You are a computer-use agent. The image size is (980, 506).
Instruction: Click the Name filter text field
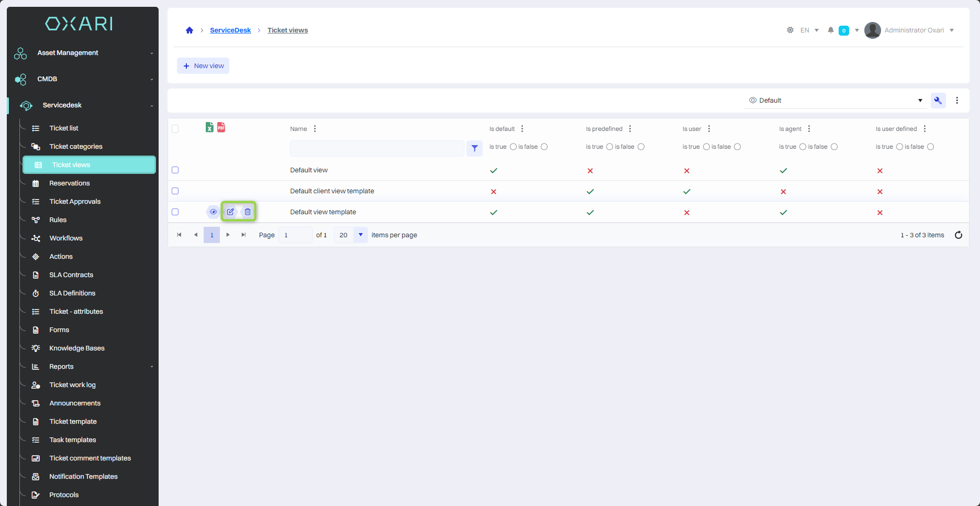click(x=377, y=148)
